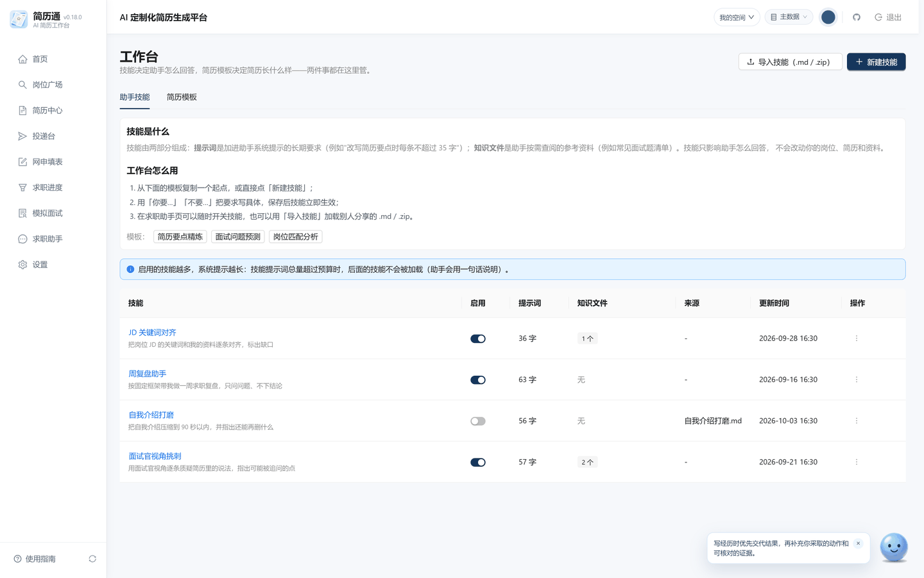Click the 新建技能 button
This screenshot has height=578, width=924.
click(876, 62)
